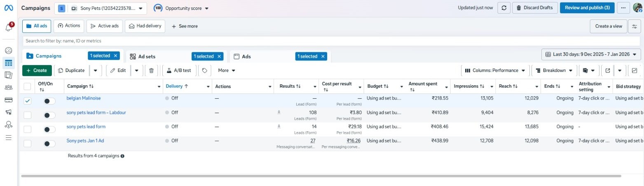Click the tag label icon in toolbar

pos(204,70)
